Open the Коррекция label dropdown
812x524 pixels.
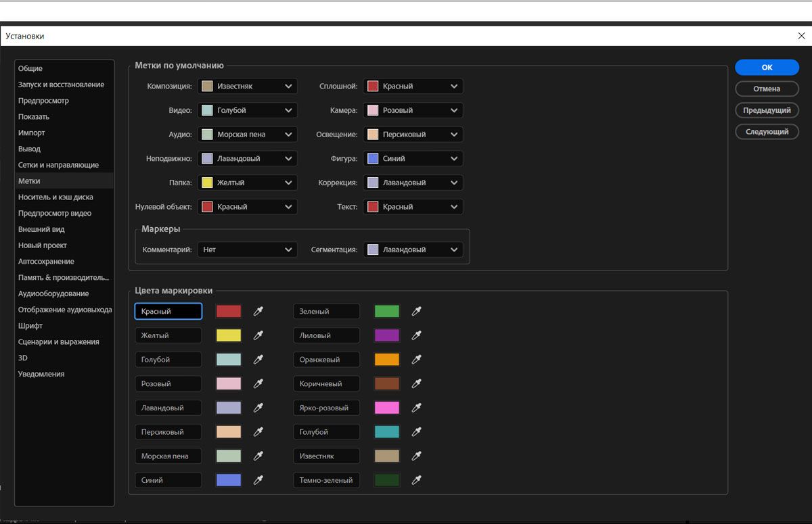[413, 183]
